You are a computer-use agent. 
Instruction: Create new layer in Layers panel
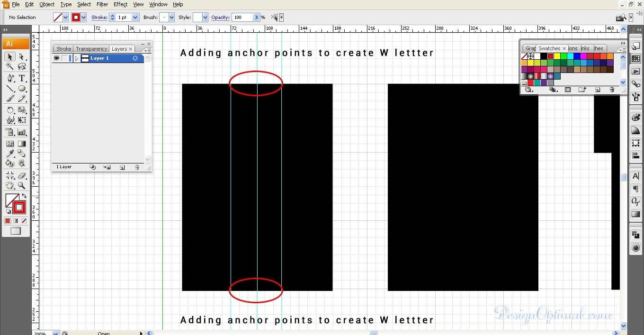coord(122,167)
